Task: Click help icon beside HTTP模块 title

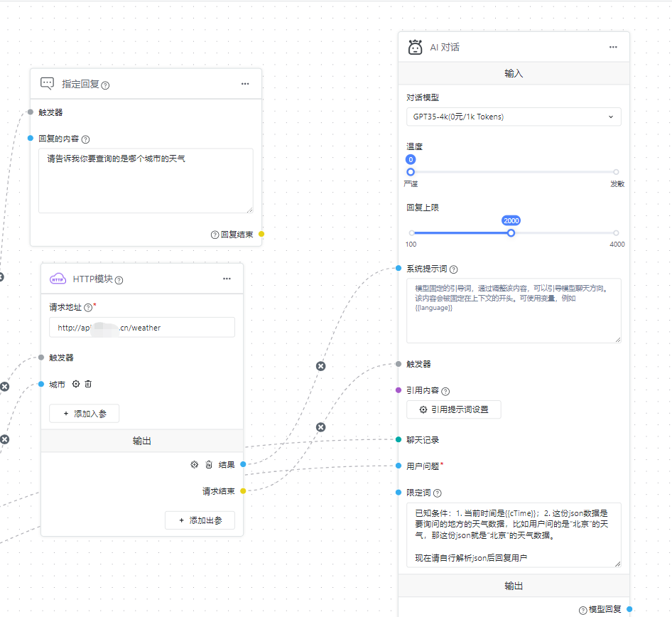Action: pos(119,280)
